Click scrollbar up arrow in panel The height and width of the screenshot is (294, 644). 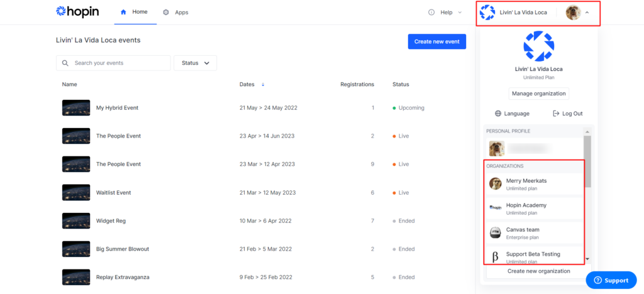(x=587, y=132)
